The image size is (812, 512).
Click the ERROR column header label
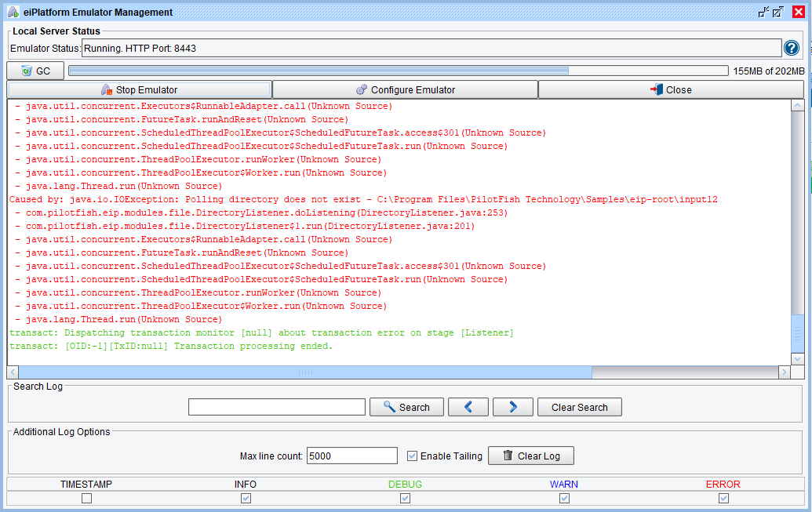723,484
